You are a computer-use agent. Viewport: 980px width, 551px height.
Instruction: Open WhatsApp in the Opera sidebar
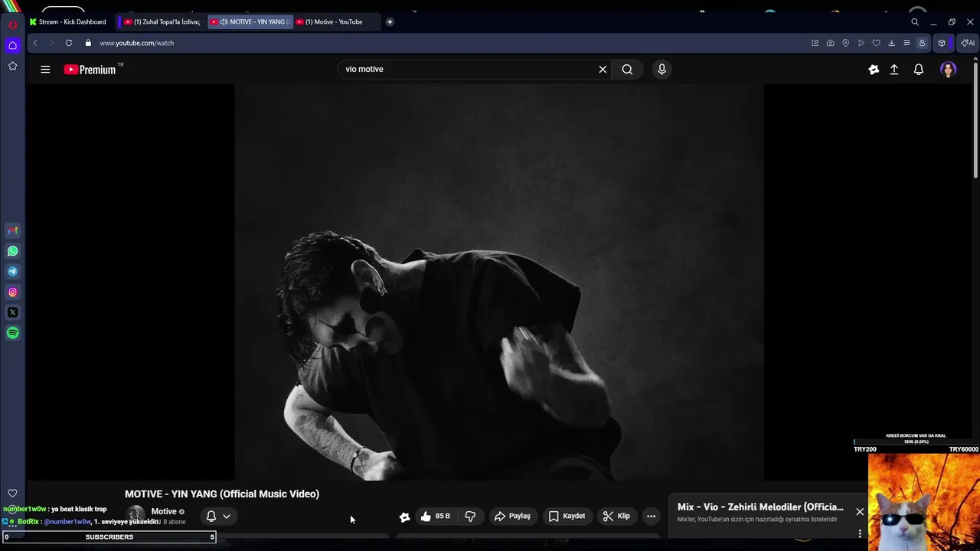click(x=12, y=251)
